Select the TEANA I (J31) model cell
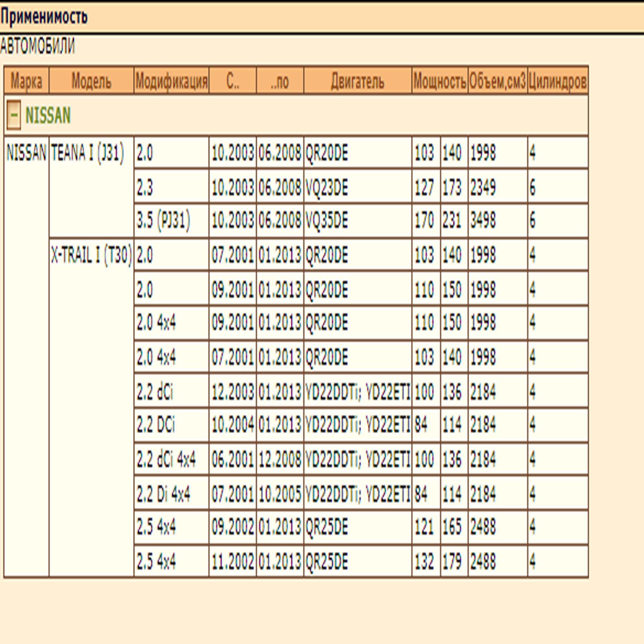Image resolution: width=644 pixels, height=644 pixels. [87, 153]
